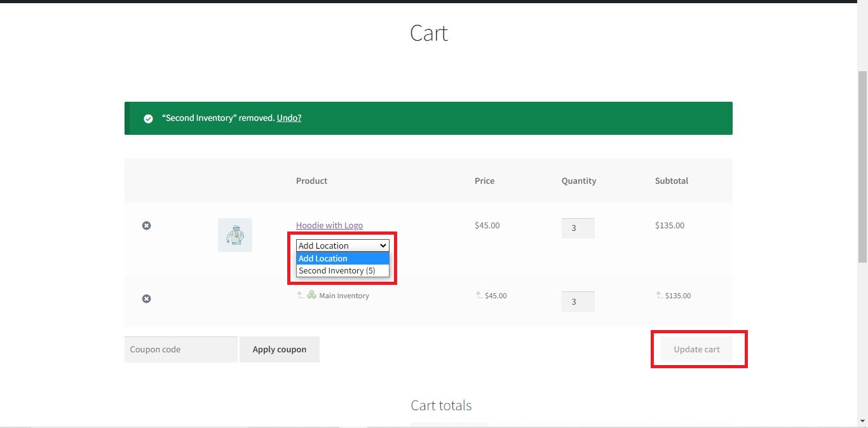This screenshot has height=428, width=868.
Task: Click the Undo? link in the notice
Action: (289, 118)
